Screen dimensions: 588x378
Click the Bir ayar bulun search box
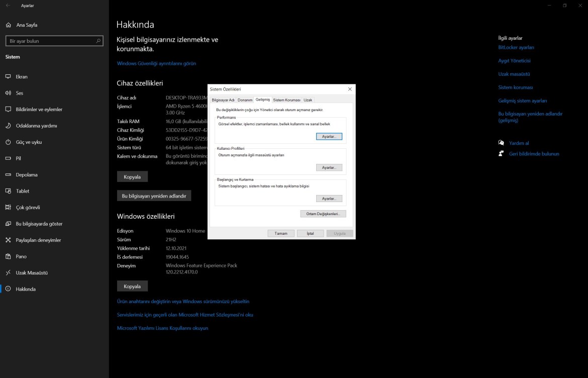point(54,41)
